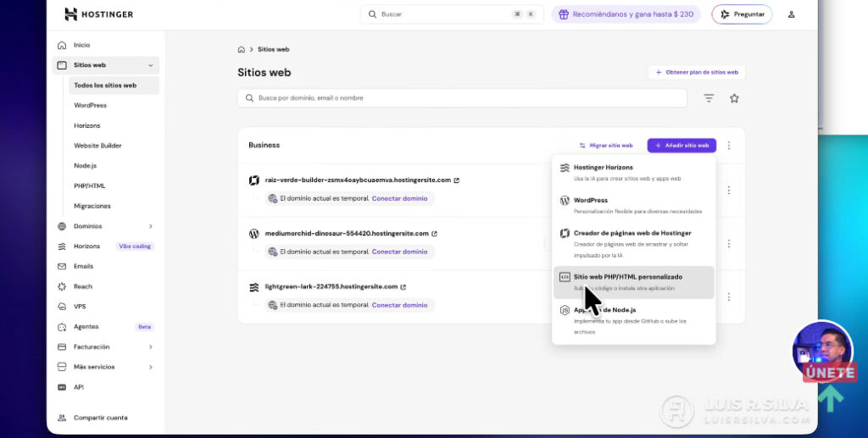Click the Vibe coding badge
This screenshot has height=438, width=868.
tap(135, 246)
